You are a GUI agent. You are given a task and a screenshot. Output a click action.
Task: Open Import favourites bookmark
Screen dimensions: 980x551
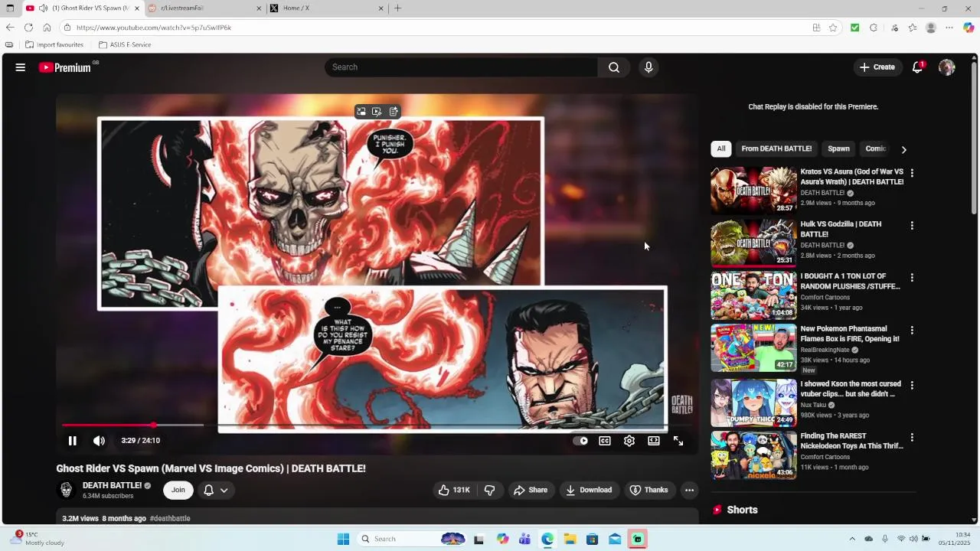(54, 44)
